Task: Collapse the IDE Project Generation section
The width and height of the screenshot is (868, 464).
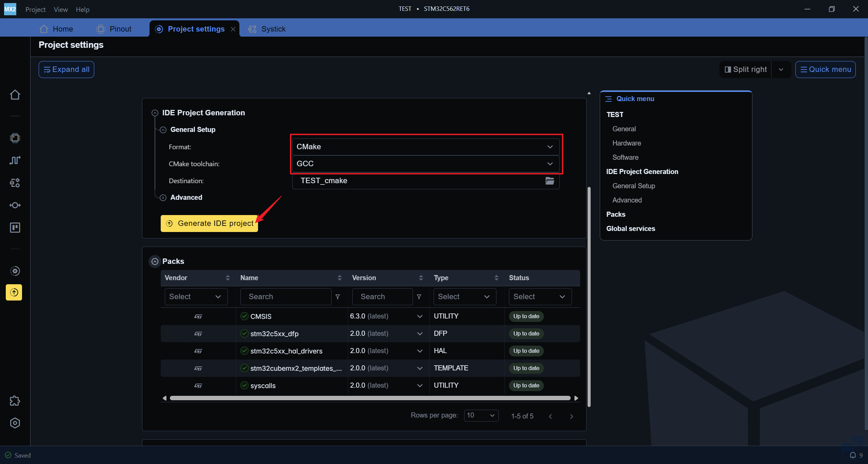Action: (155, 113)
